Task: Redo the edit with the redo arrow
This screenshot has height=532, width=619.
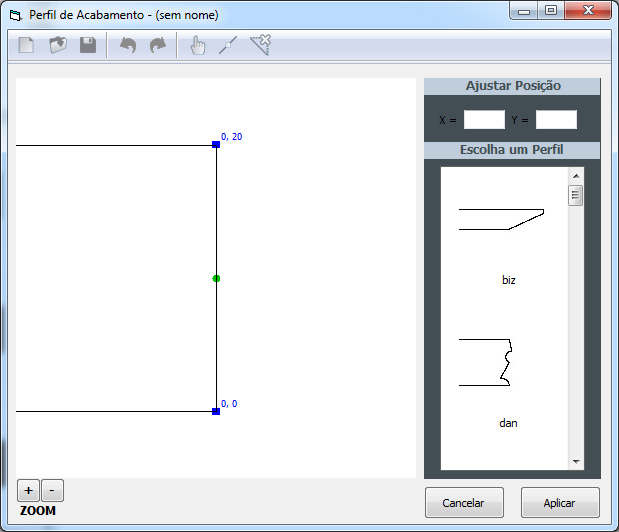Action: click(158, 45)
